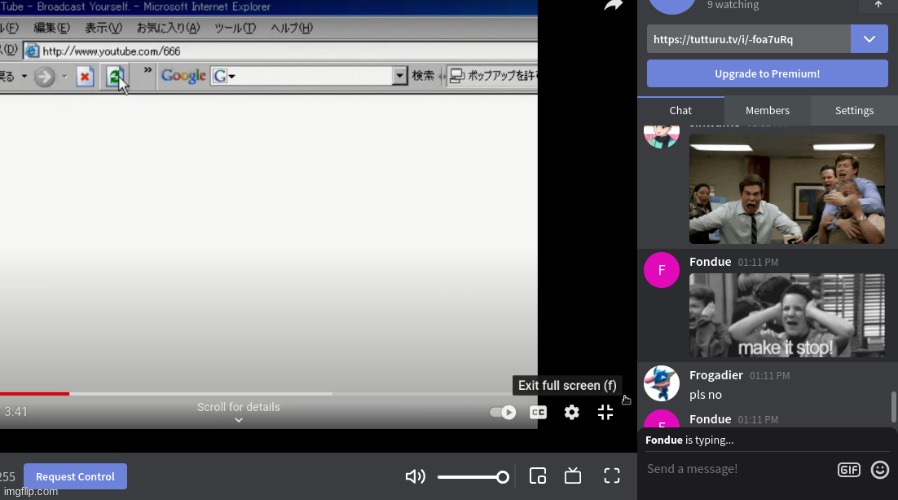
Task: Open the お気に入り(A) menu
Action: click(x=168, y=27)
